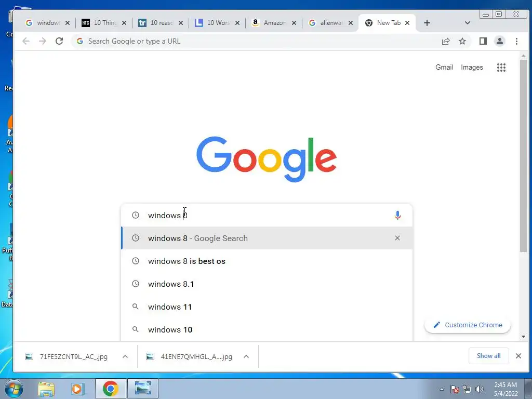Click the taskbar clock showing 2:45 AM

[x=506, y=389]
